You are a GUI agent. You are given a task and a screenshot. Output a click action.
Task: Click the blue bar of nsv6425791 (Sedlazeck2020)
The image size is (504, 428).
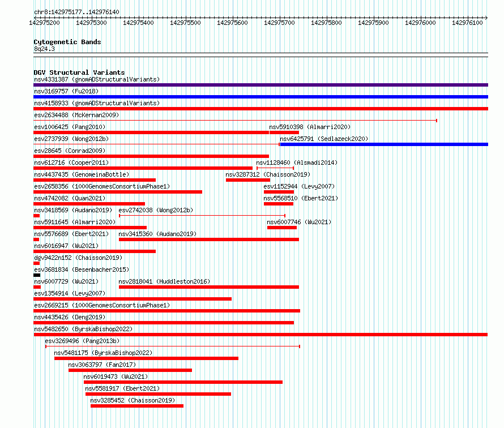(x=384, y=144)
